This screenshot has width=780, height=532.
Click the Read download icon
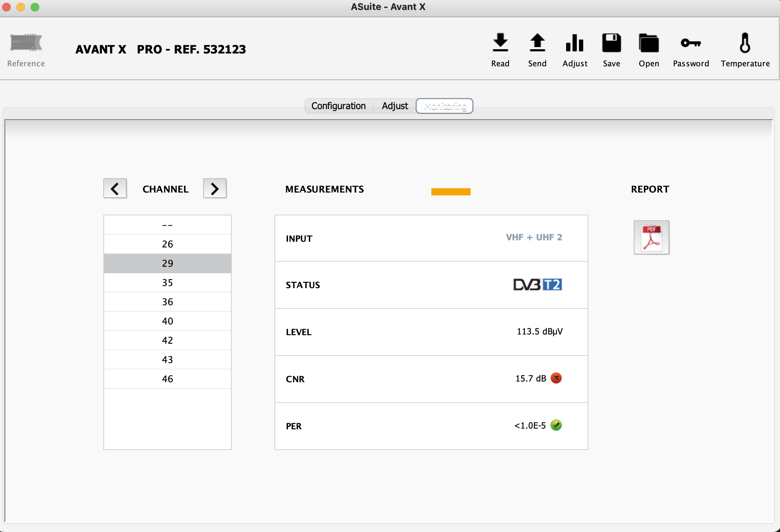click(500, 43)
